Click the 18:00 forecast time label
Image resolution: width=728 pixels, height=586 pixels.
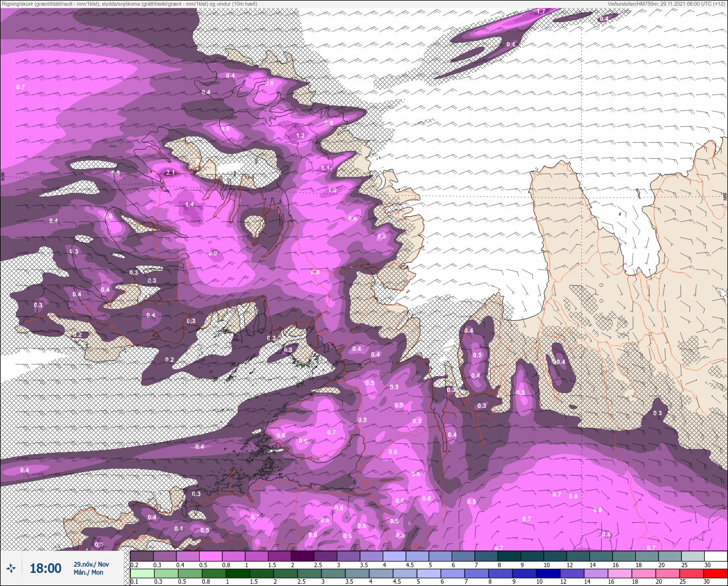tap(45, 568)
